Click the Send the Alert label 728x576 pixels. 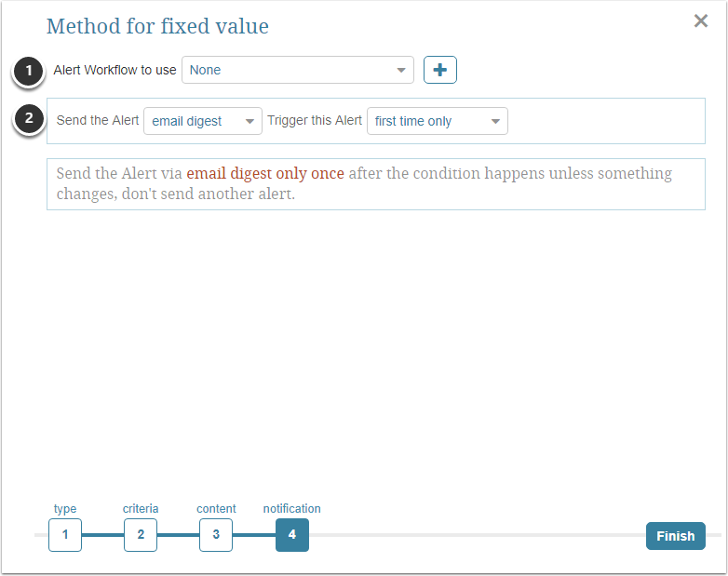(x=98, y=121)
